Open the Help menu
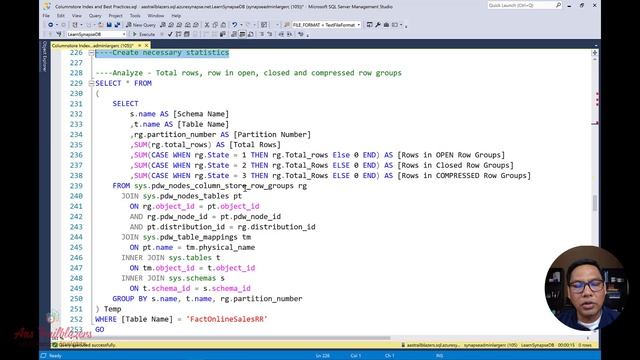The image size is (640, 360). coord(176,16)
